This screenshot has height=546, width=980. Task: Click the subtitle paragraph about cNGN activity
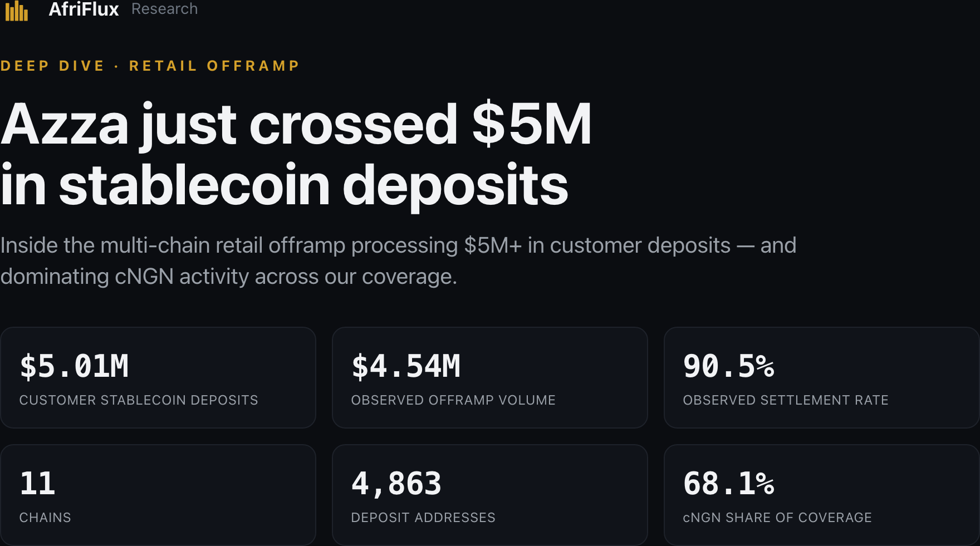point(398,260)
